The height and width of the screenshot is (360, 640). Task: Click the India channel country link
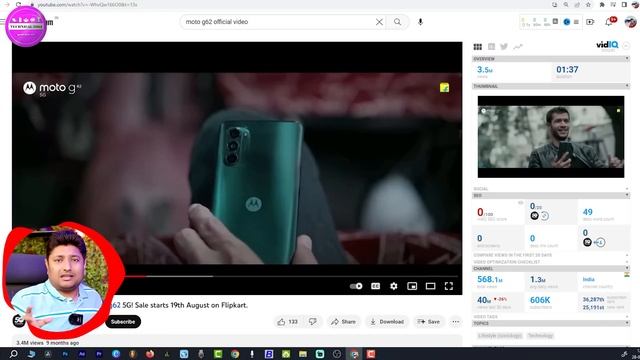588,280
